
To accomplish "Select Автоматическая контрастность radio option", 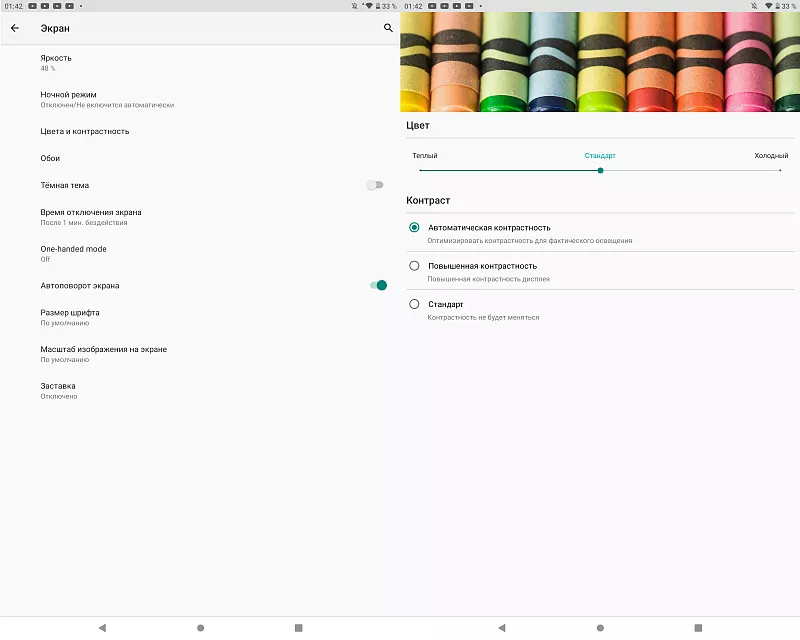I will tap(414, 227).
